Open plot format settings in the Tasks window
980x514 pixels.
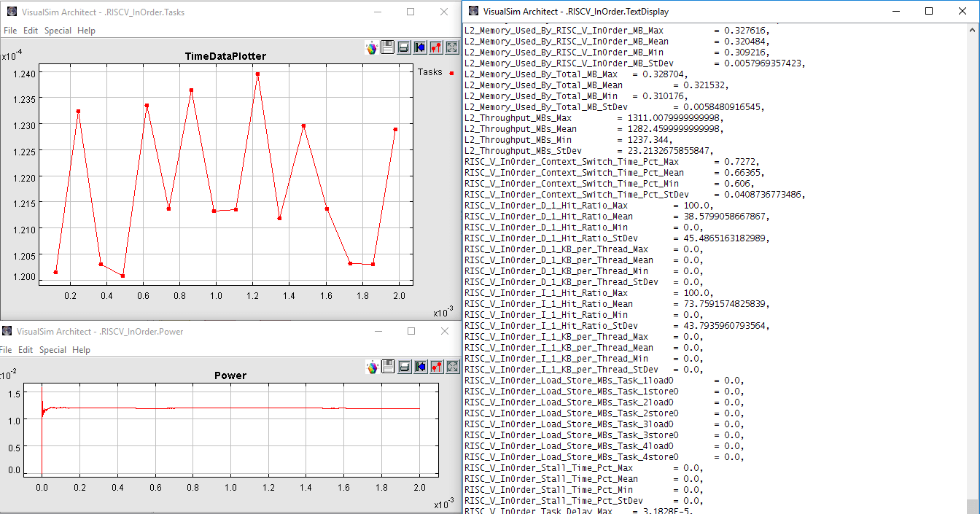pos(436,47)
